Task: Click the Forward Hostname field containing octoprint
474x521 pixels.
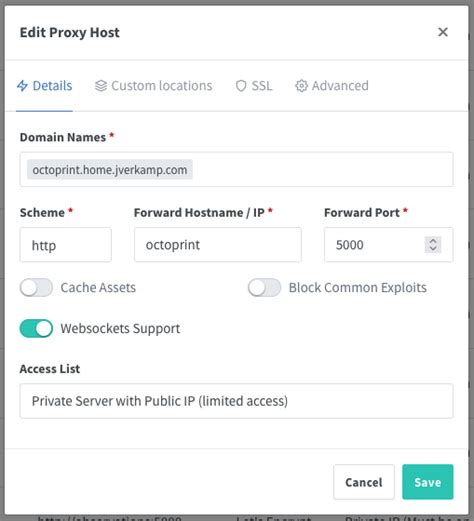Action: click(218, 245)
